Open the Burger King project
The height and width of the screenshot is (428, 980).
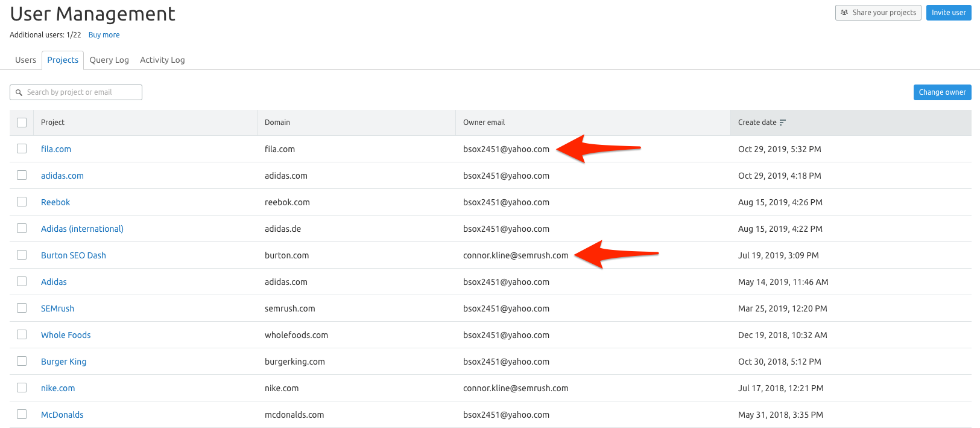coord(63,362)
